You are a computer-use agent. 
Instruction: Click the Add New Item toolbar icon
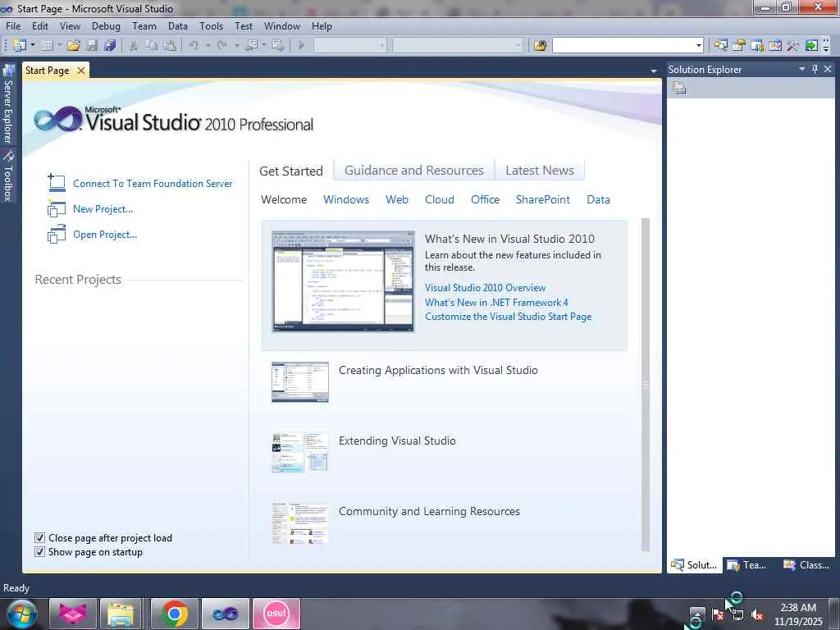(47, 46)
